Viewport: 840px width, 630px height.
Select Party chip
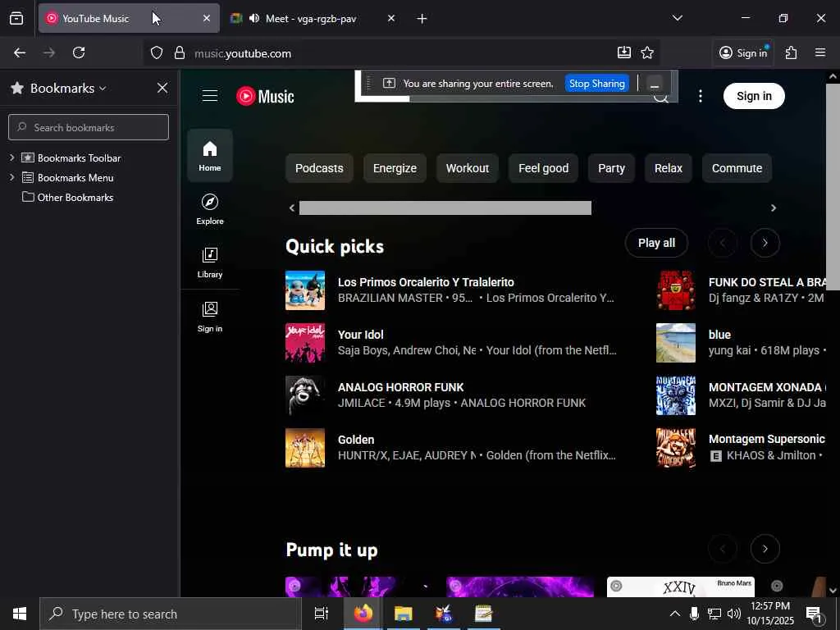(x=611, y=168)
